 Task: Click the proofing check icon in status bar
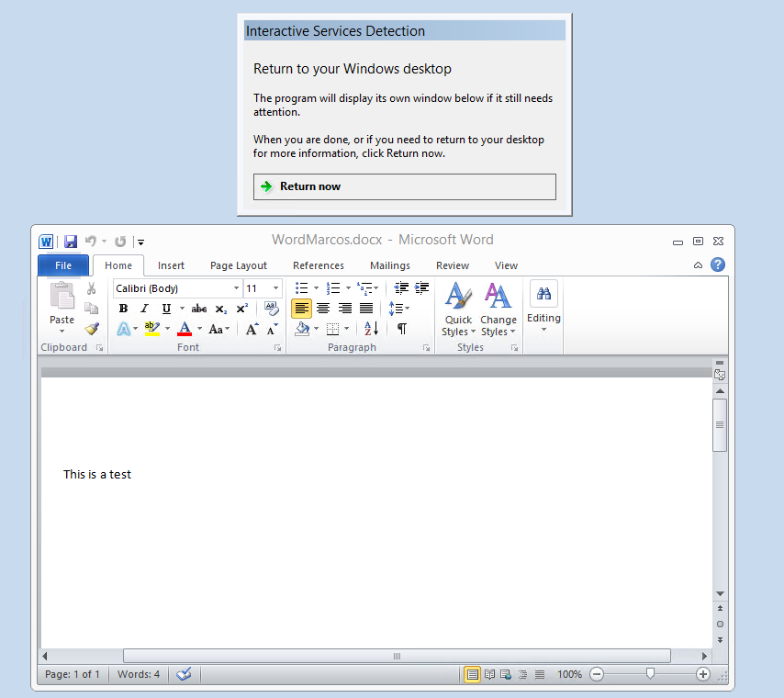tap(184, 674)
